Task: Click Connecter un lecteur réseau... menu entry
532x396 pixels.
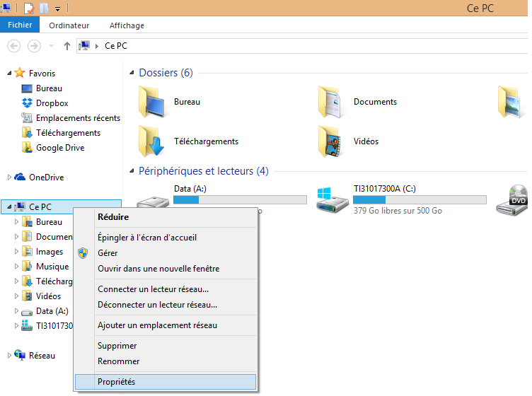Action: [153, 289]
